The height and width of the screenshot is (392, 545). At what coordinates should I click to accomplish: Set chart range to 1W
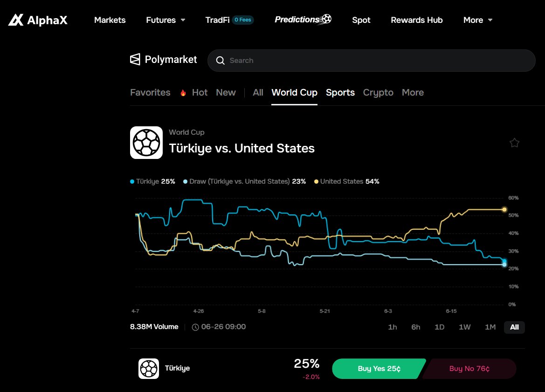pyautogui.click(x=465, y=327)
